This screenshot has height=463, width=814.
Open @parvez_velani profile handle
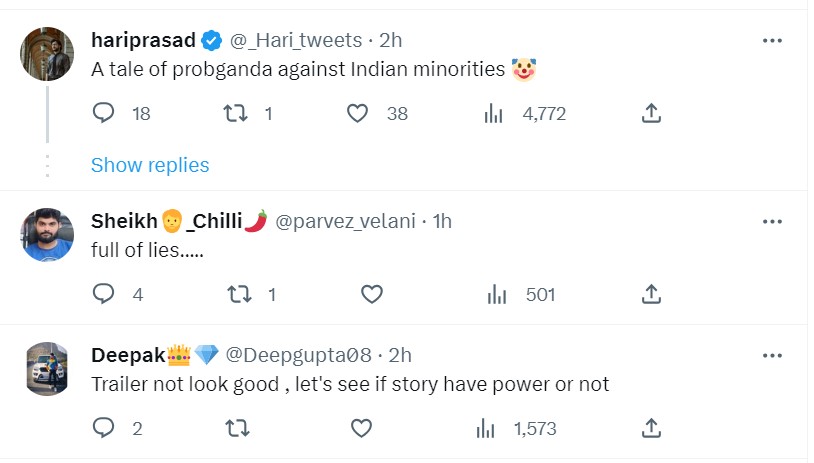tap(345, 221)
